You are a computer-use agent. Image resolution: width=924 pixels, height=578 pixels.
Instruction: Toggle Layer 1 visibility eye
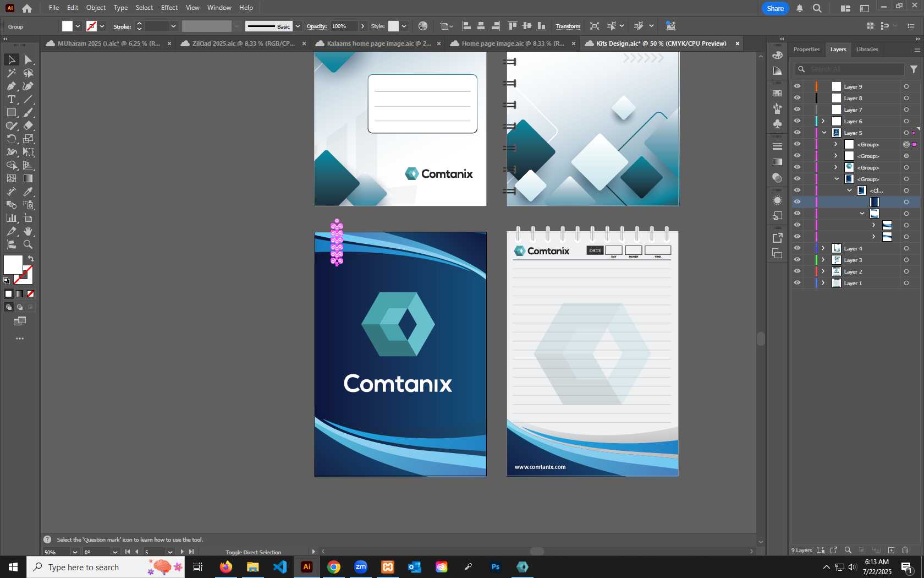(x=797, y=283)
